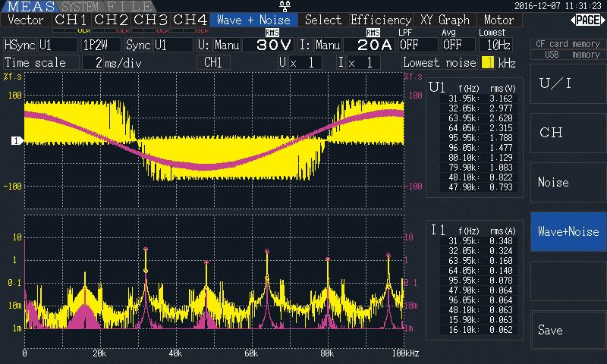The image size is (607, 364).
Task: Click the RMS badge above 20A
Action: [373, 33]
